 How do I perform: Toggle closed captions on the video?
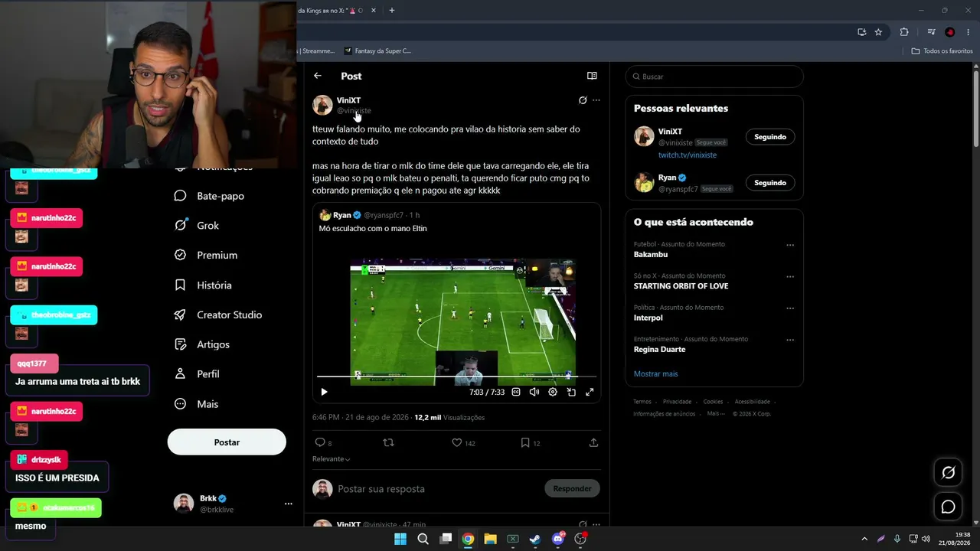point(516,392)
